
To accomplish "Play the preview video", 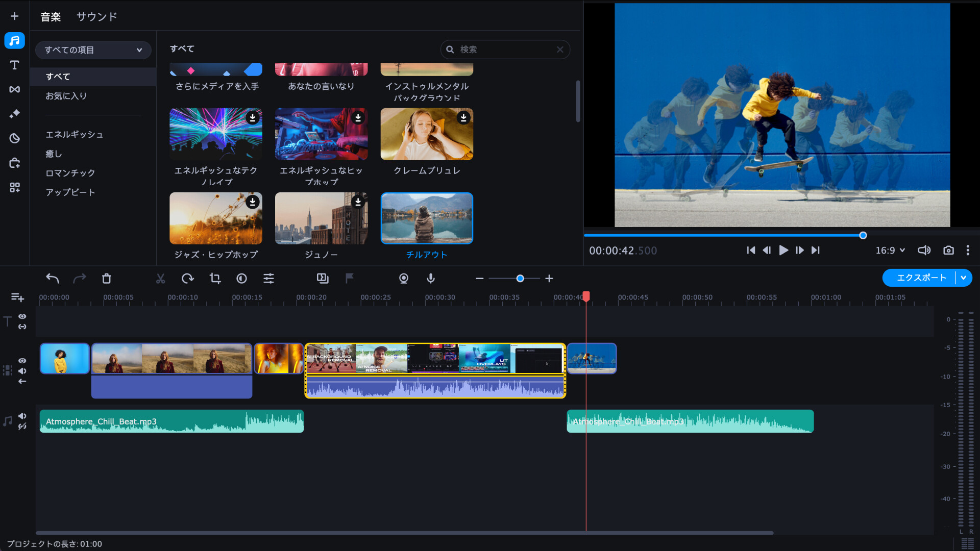I will [x=783, y=251].
